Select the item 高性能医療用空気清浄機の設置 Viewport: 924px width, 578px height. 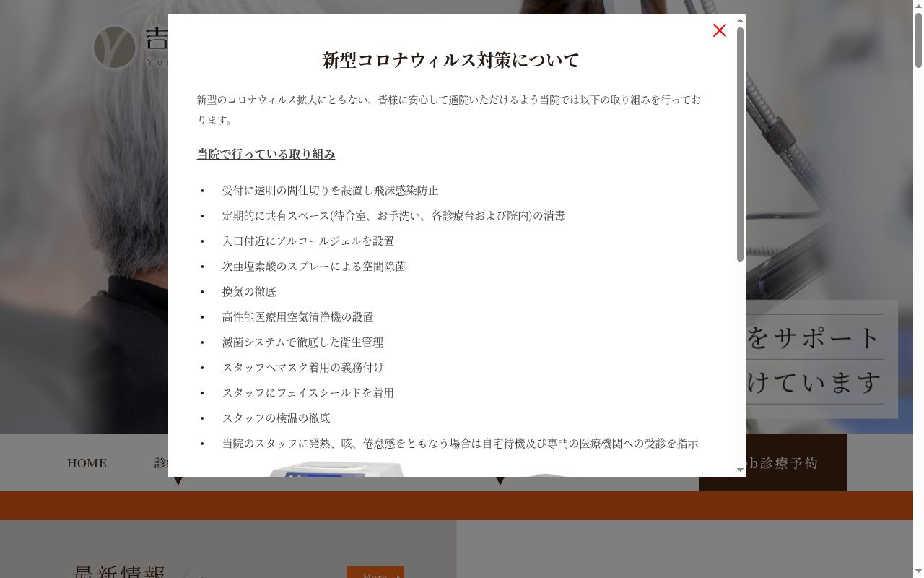click(298, 317)
